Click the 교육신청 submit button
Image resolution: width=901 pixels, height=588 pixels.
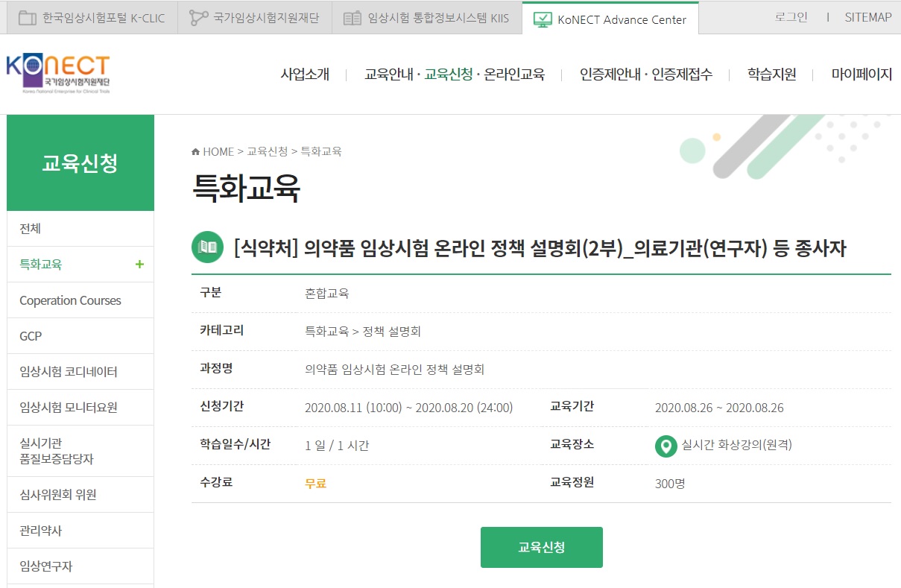[542, 546]
